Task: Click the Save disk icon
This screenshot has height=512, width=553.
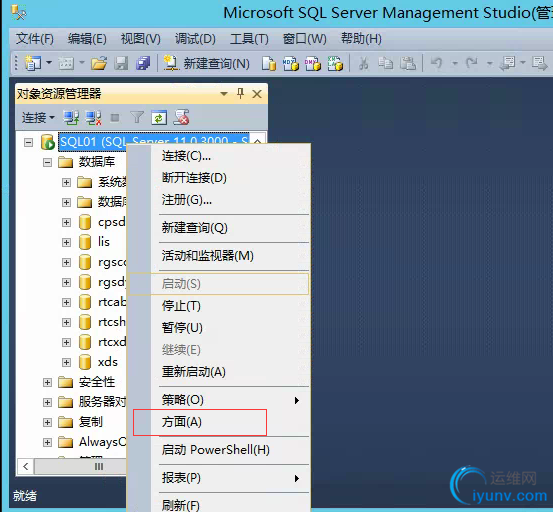Action: (121, 64)
